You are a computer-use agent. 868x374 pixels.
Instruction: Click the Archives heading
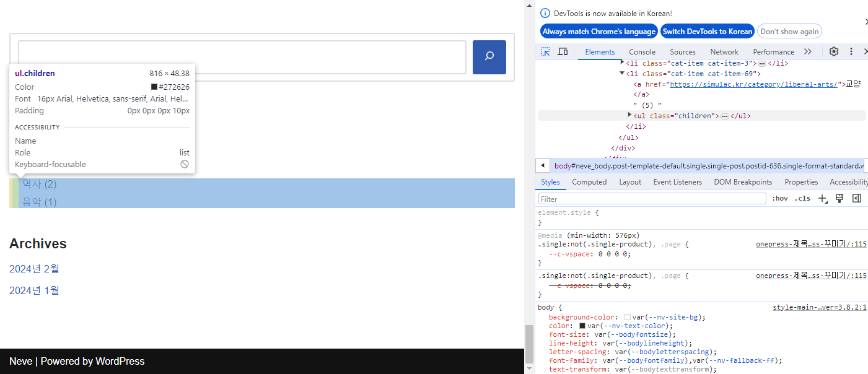(x=38, y=244)
